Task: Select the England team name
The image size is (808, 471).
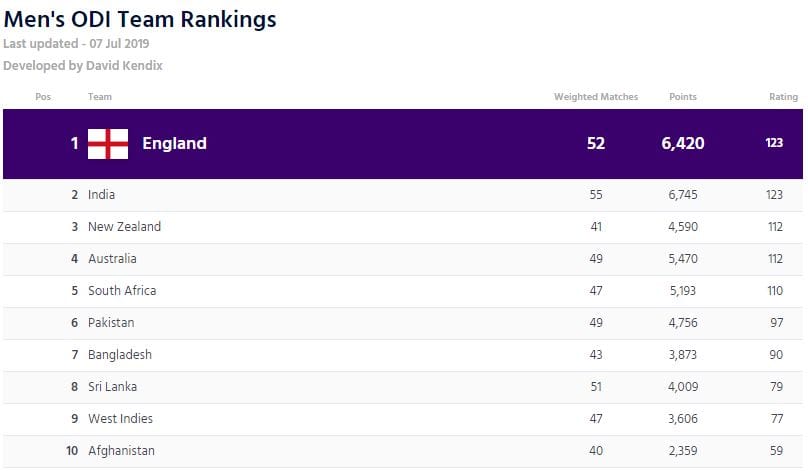Action: click(x=174, y=144)
